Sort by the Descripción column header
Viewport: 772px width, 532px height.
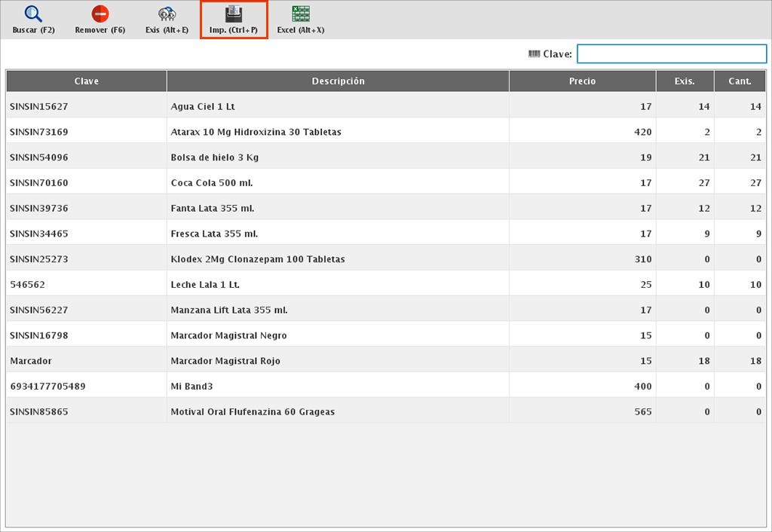click(x=338, y=81)
